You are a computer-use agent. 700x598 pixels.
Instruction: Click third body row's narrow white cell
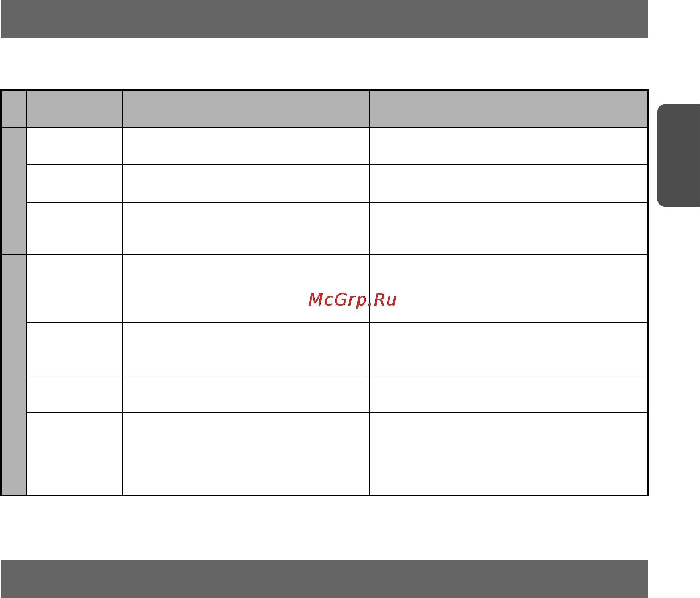[74, 229]
